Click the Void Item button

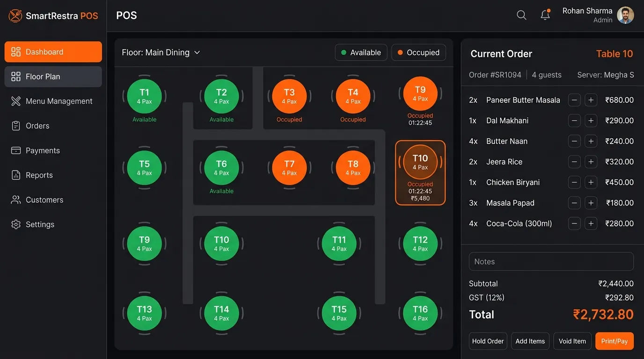tap(572, 341)
